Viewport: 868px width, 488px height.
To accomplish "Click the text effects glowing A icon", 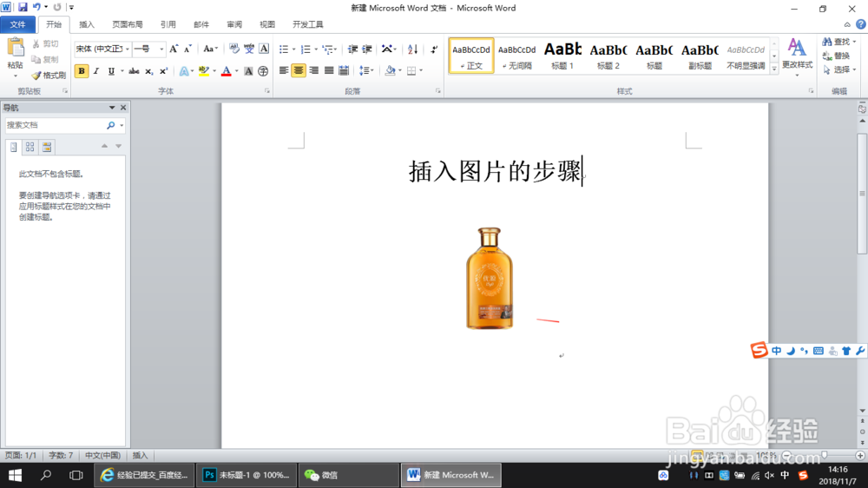I will click(x=184, y=71).
